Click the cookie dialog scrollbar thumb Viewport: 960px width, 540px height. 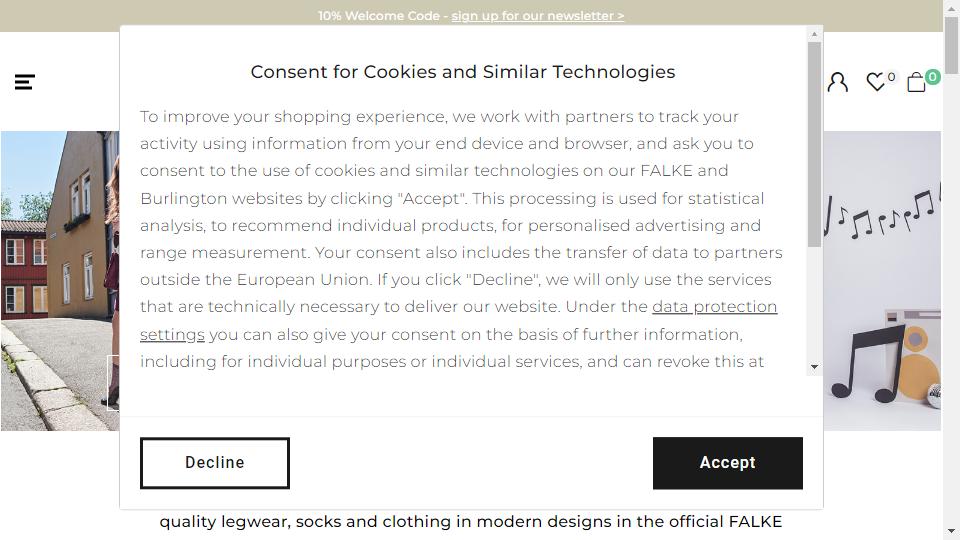click(814, 144)
